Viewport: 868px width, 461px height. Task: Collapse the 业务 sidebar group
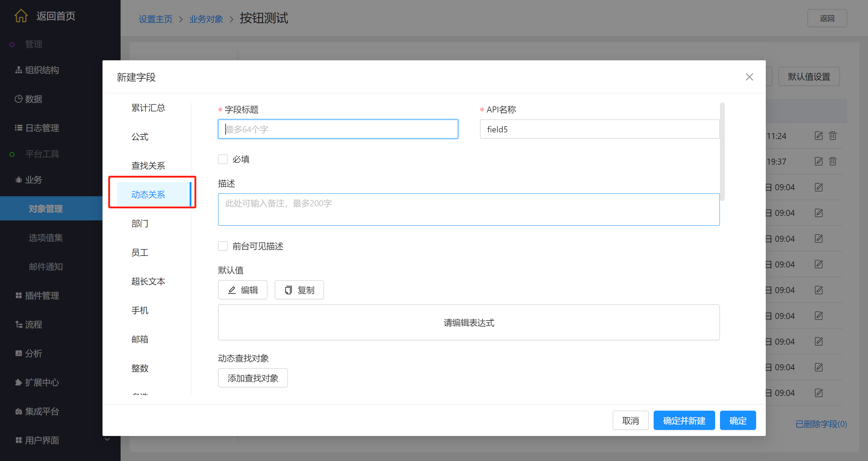(x=33, y=180)
